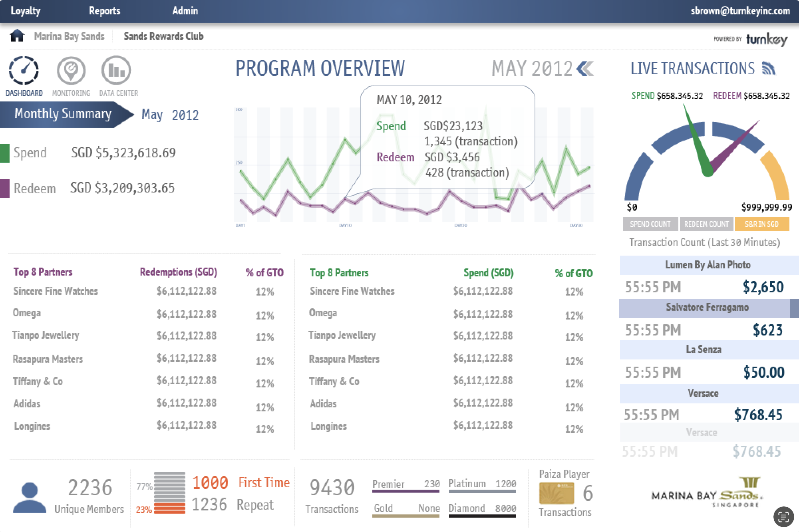The height and width of the screenshot is (532, 799).
Task: Click the MAY 2012 month label
Action: 532,69
